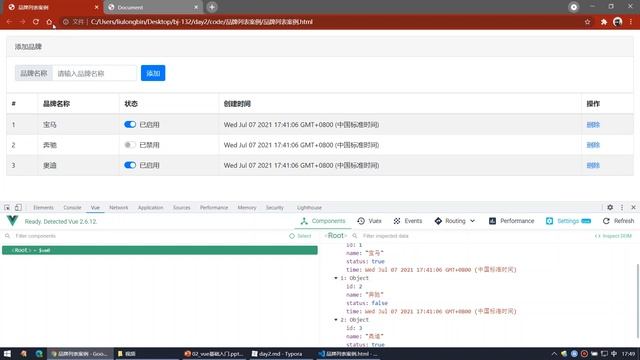Refresh the Vue devtools

(618, 221)
